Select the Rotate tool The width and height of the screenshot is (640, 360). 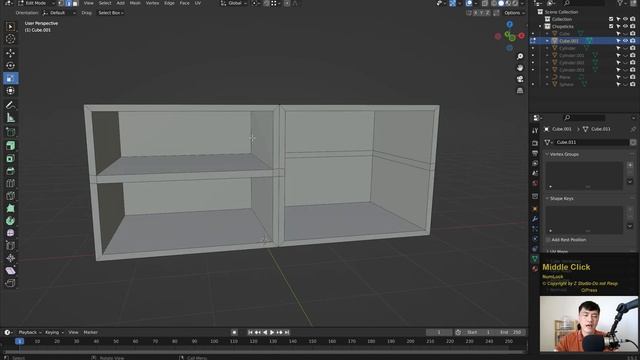pyautogui.click(x=11, y=65)
